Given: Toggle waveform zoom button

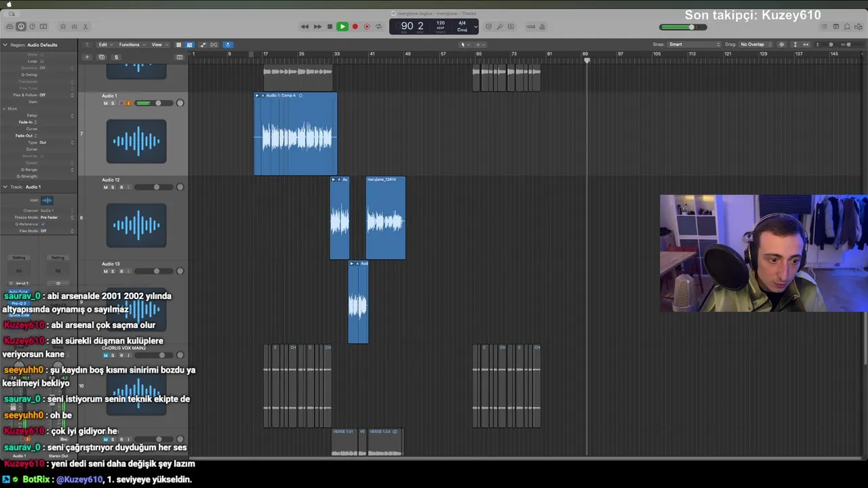Looking at the screenshot, I should pos(781,45).
